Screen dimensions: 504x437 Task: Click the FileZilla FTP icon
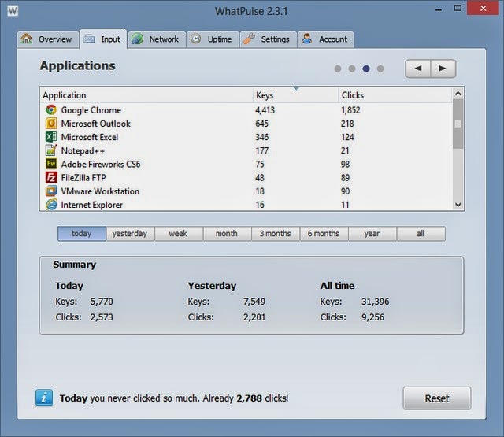[x=51, y=177]
